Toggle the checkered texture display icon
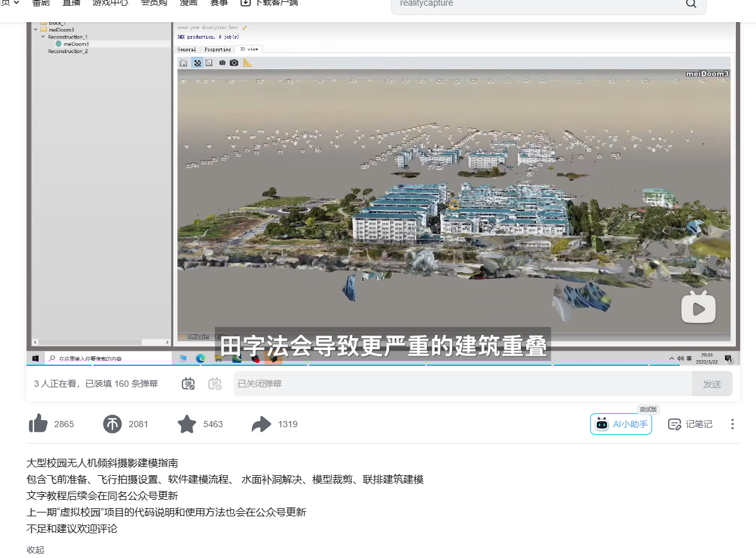The width and height of the screenshot is (756, 558). tap(198, 63)
